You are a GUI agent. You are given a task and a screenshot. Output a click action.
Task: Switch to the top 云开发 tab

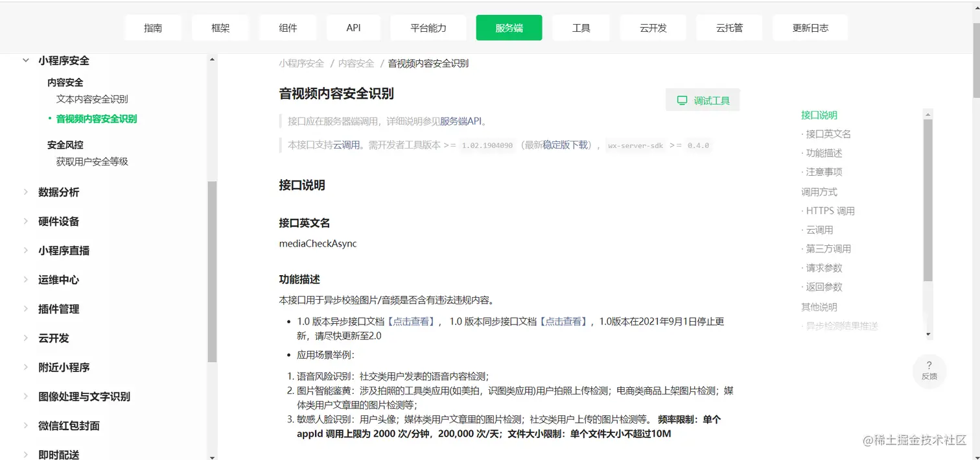pyautogui.click(x=653, y=28)
